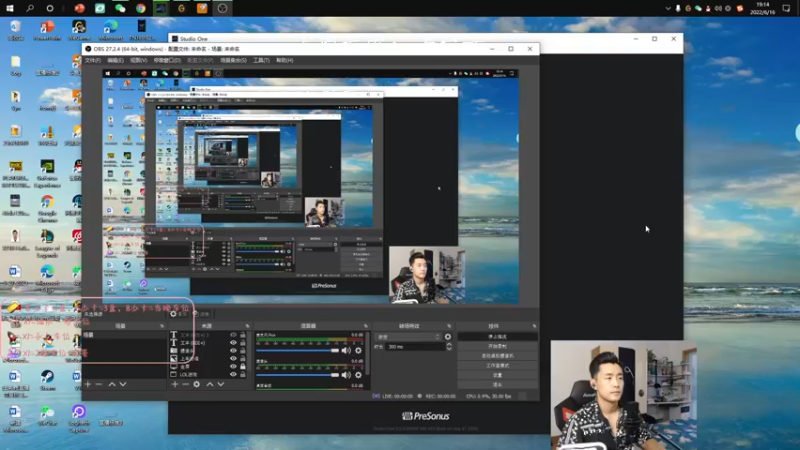
Task: Remove selected scene with minus icon
Action: tap(99, 384)
